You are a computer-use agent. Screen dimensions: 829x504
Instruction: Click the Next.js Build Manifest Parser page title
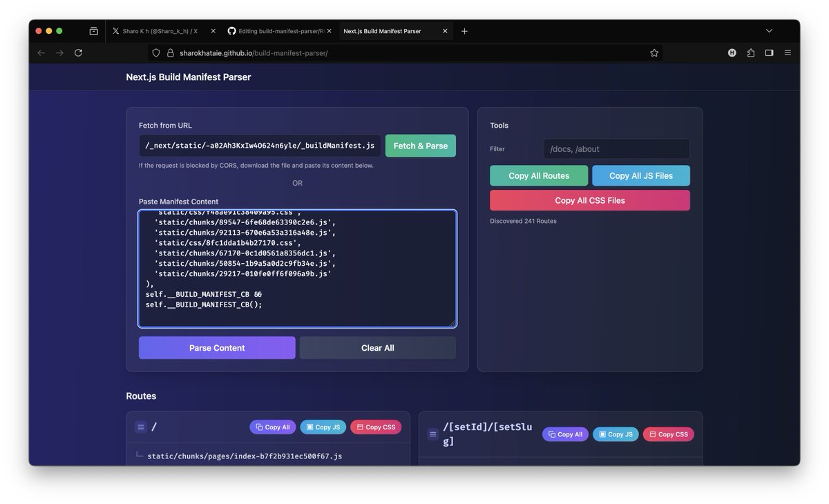point(189,77)
